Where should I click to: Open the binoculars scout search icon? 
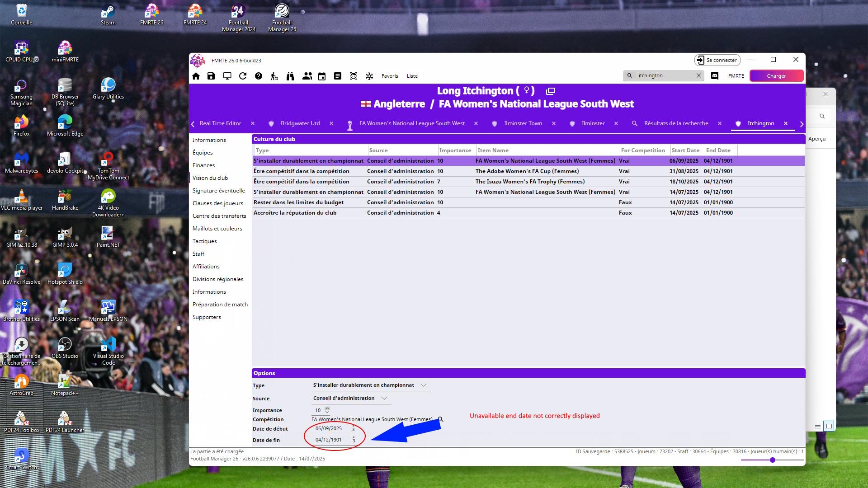click(x=290, y=76)
